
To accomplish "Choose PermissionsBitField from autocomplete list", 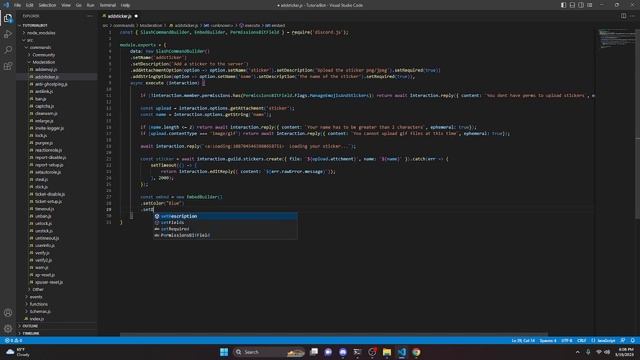I will coord(225,235).
